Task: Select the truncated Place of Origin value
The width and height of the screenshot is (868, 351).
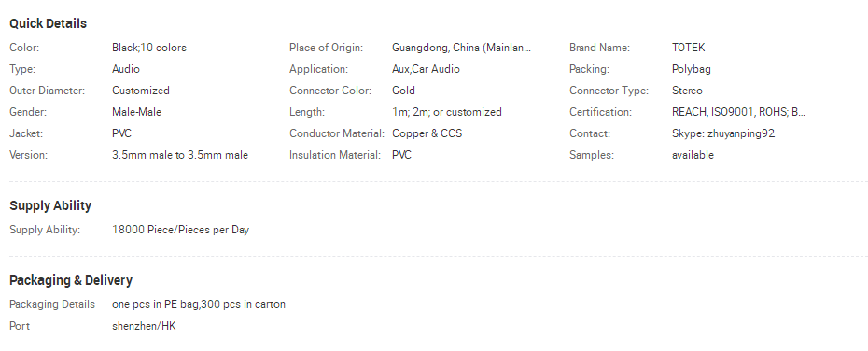Action: [461, 48]
